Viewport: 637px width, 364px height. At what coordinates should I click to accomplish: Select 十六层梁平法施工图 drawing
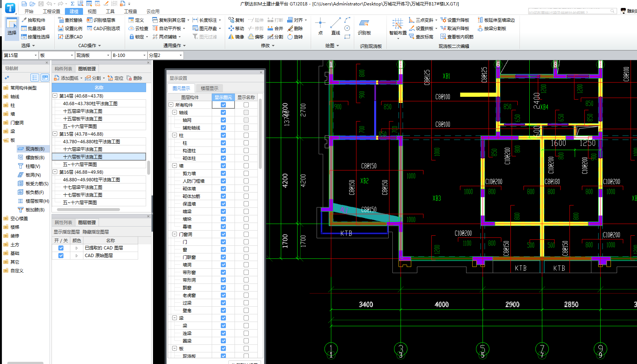coord(99,149)
